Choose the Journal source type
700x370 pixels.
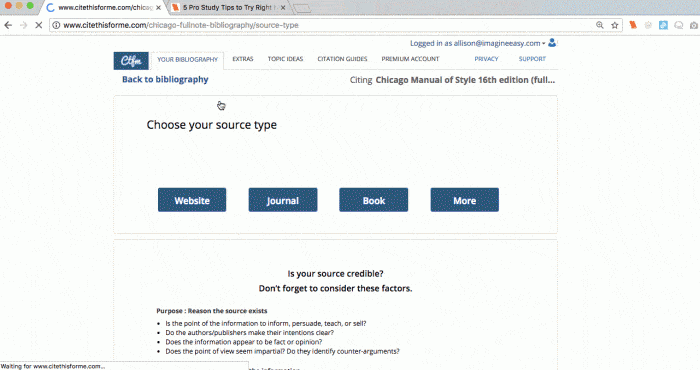[x=283, y=200]
